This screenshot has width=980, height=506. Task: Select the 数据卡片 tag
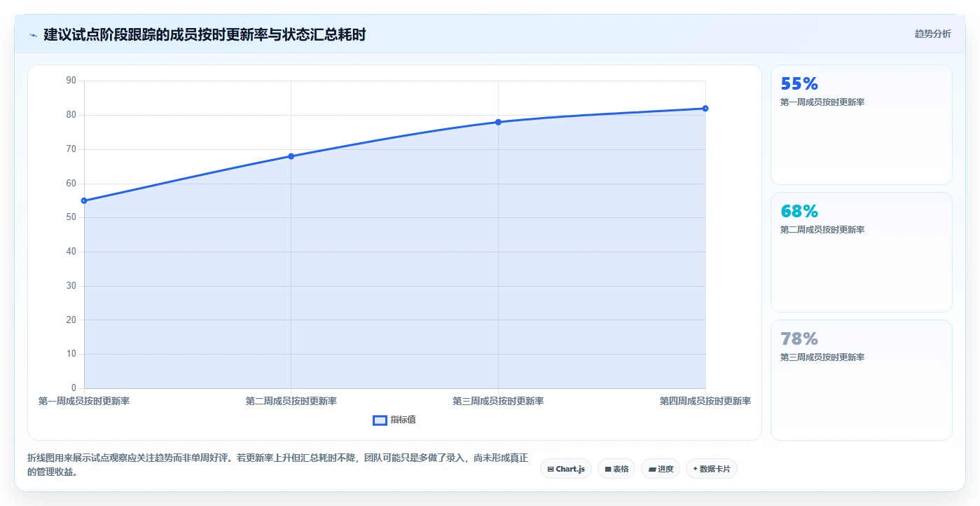point(712,469)
